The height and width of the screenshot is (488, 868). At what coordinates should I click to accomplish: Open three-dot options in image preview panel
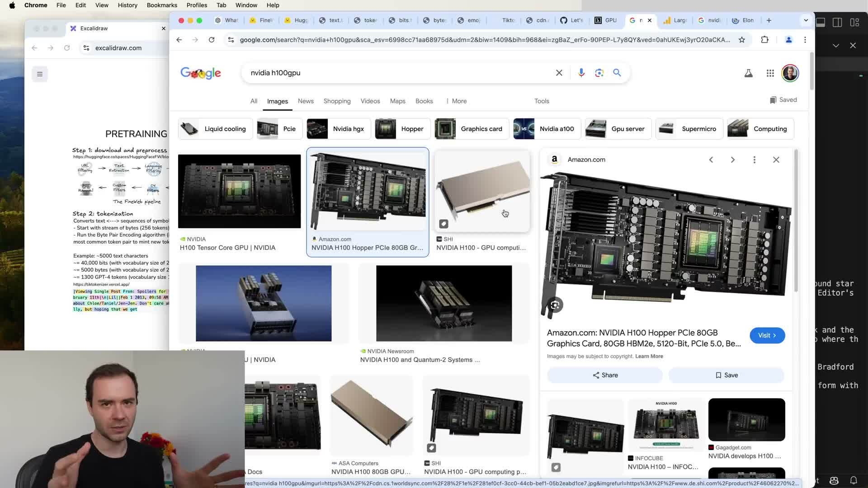pos(754,160)
